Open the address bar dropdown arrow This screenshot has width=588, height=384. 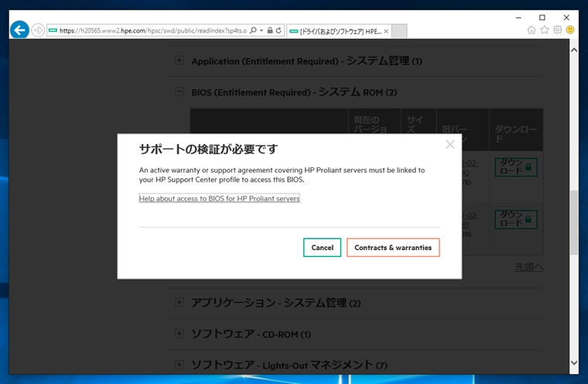(x=262, y=30)
